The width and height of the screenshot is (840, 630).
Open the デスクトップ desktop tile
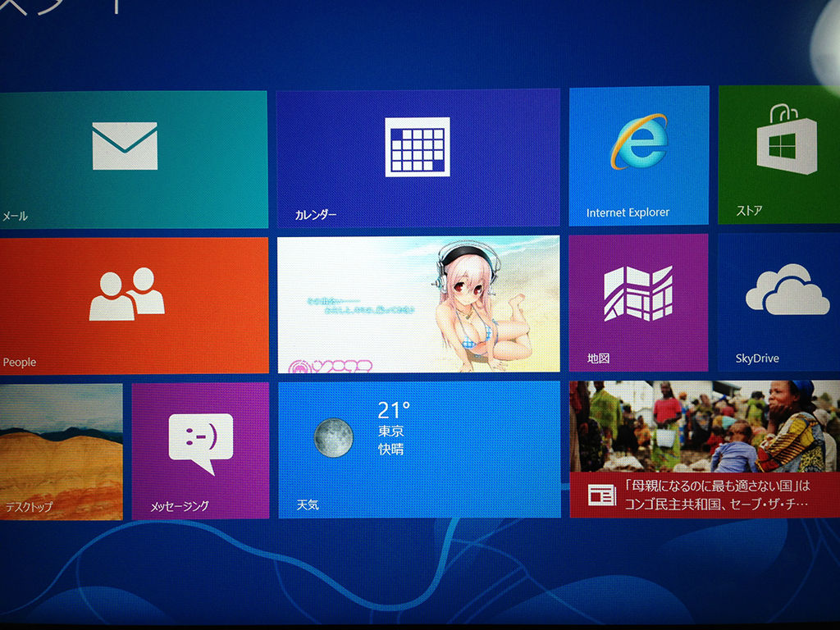(x=61, y=452)
